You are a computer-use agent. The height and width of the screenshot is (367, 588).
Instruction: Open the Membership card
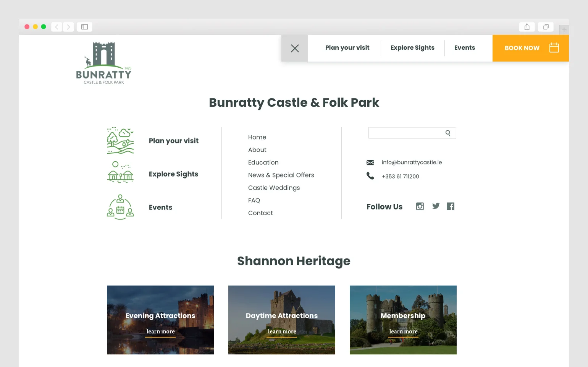403,320
